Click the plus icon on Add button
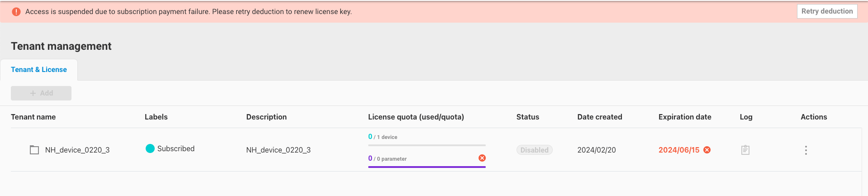868x196 pixels. 33,93
